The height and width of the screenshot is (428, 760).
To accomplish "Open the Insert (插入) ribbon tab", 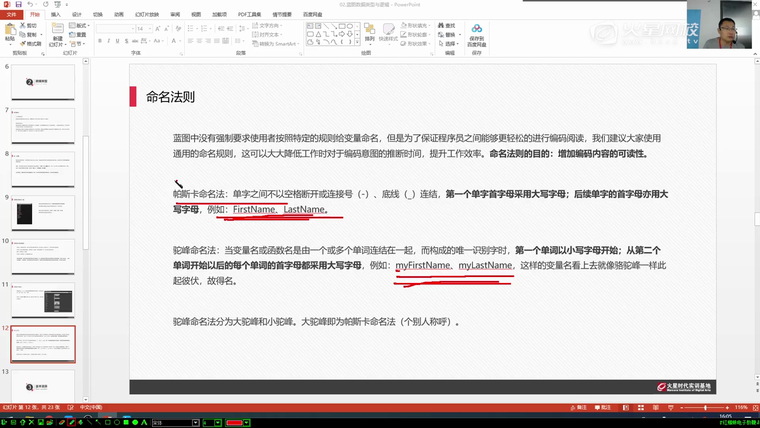I will pos(56,15).
